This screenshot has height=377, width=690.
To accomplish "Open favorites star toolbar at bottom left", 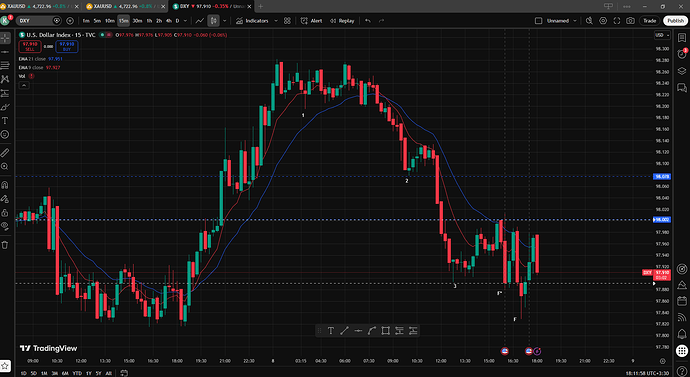I will pos(5,366).
